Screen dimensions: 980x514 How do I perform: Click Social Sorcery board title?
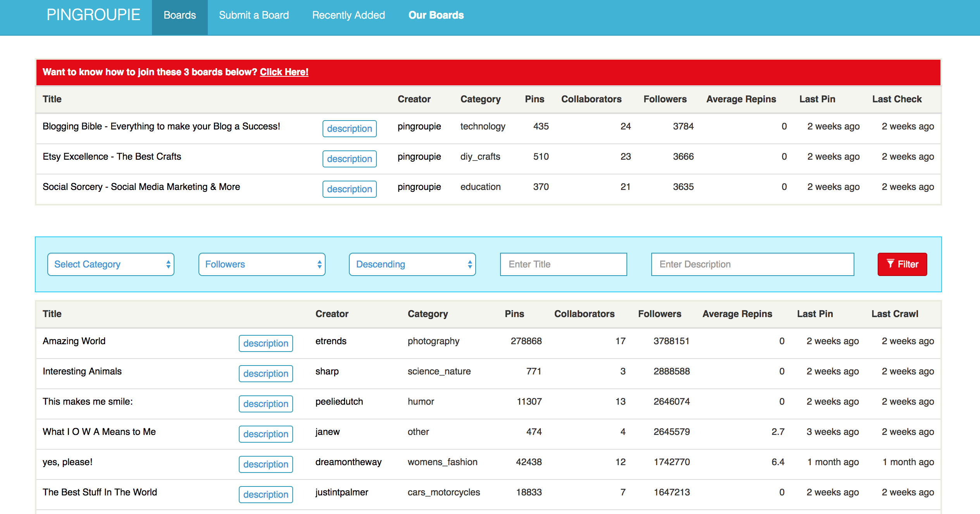(x=141, y=187)
